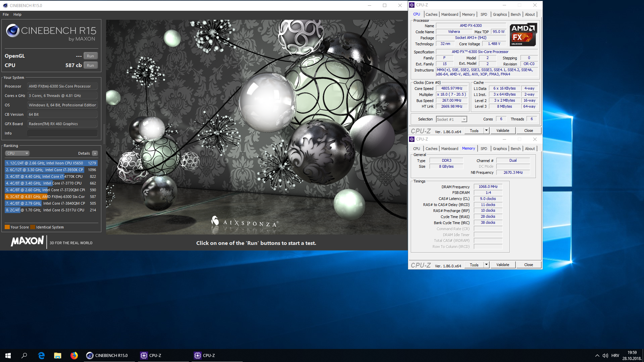
Task: Open SPD tab in lower CPU-Z
Action: point(484,149)
